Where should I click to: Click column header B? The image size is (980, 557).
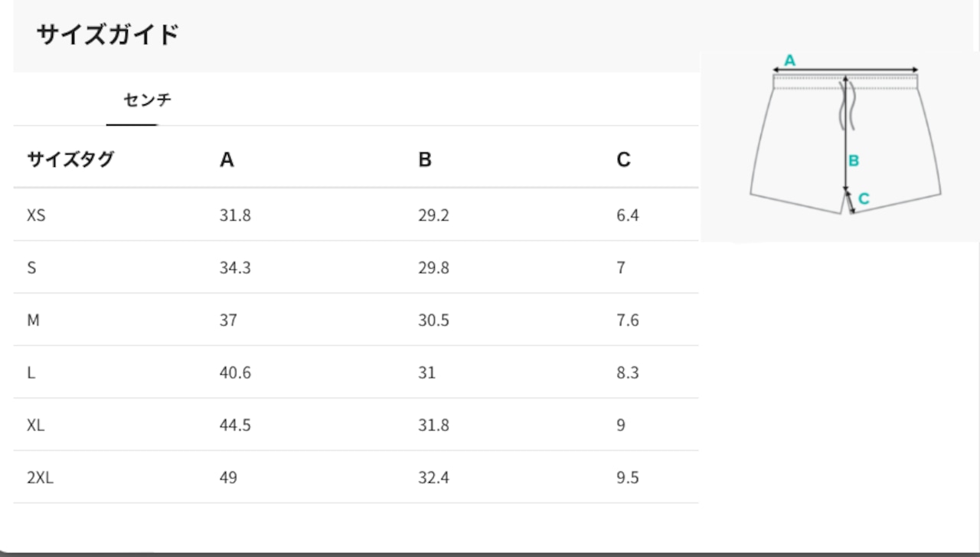(x=425, y=159)
